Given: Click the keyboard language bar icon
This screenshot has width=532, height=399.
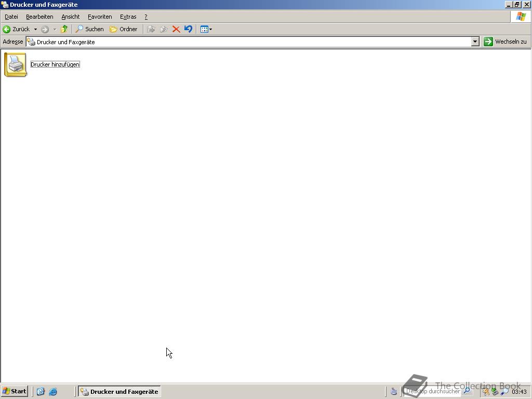Looking at the screenshot, I should tap(394, 392).
